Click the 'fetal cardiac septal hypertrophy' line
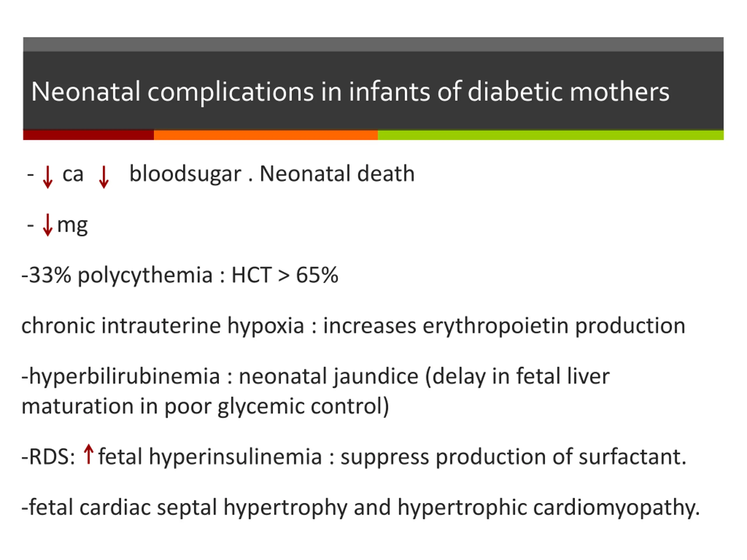The height and width of the screenshot is (560, 747). click(361, 507)
